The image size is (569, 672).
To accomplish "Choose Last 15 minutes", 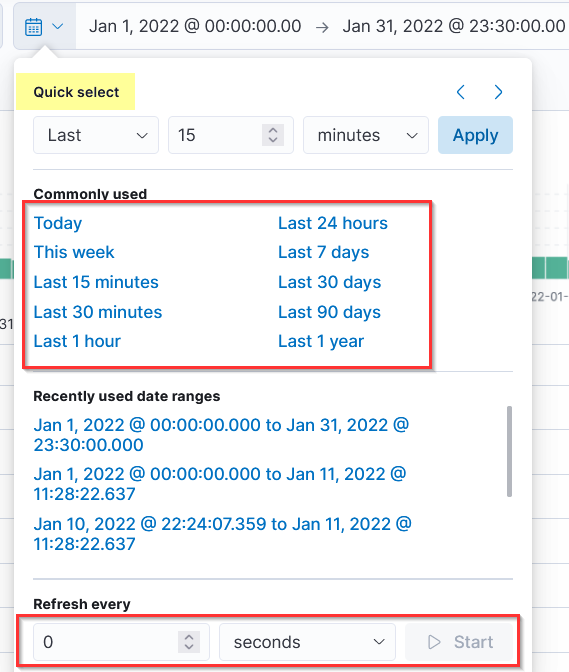I will pyautogui.click(x=96, y=282).
